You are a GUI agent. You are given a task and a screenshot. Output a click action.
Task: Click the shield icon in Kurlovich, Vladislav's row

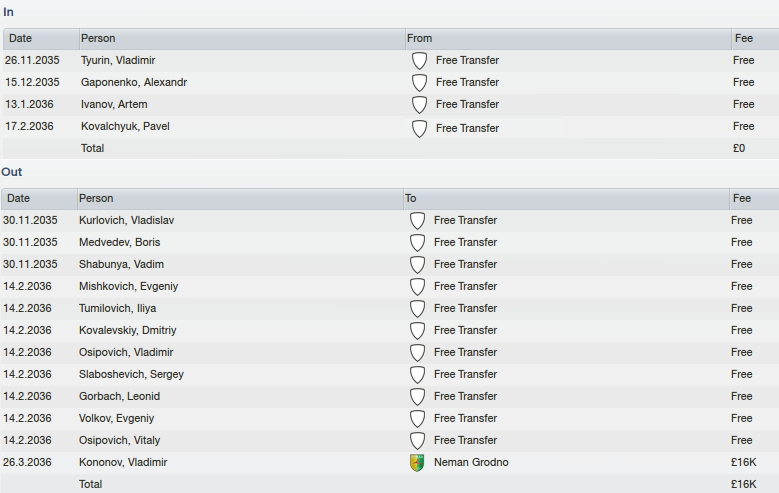coord(417,221)
